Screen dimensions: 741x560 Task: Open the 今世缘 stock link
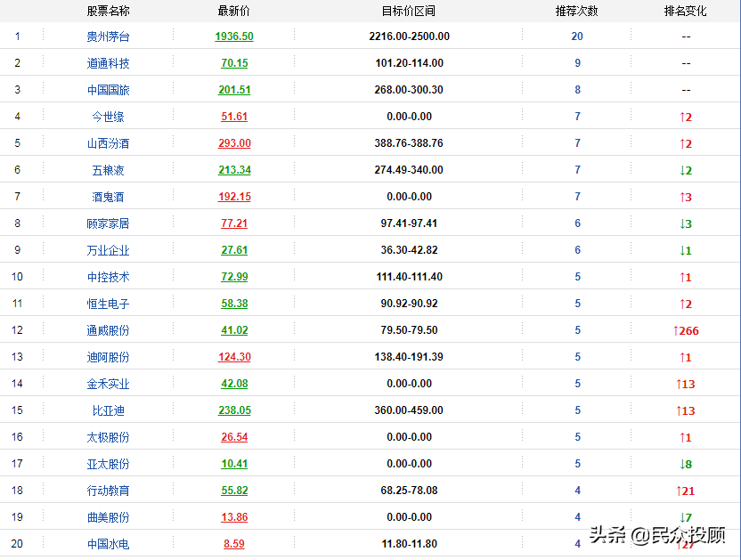[109, 117]
